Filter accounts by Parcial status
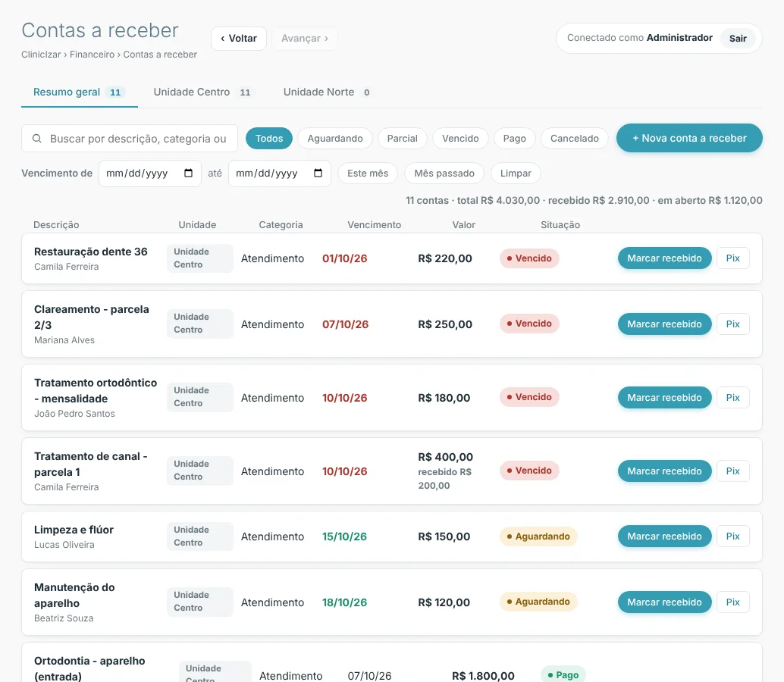 pos(402,139)
